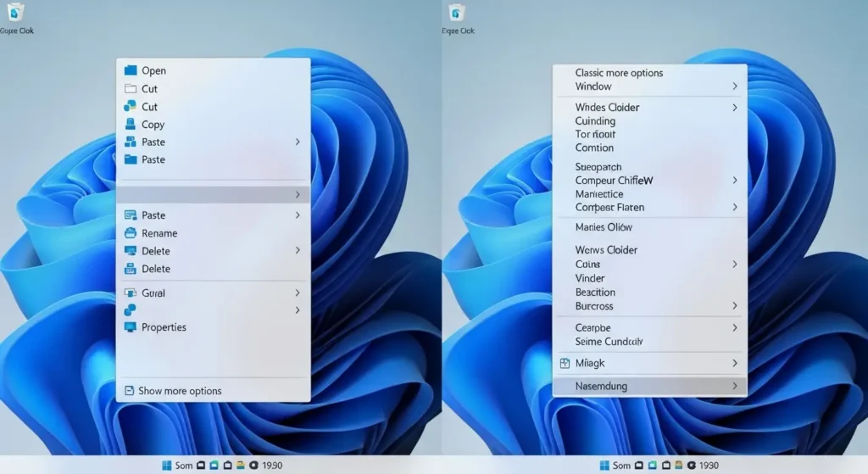Screen dimensions: 868x474
Task: Expand the Nasemdung submenu chevron
Action: [x=735, y=386]
